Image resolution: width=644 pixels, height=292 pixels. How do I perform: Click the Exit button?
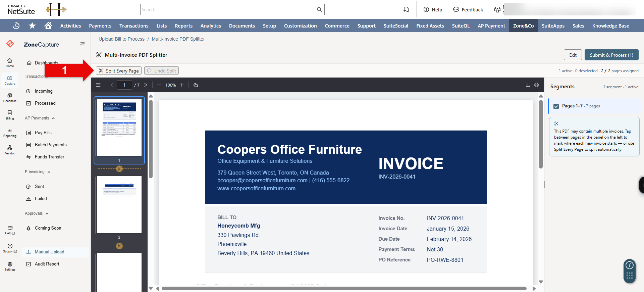pyautogui.click(x=573, y=55)
